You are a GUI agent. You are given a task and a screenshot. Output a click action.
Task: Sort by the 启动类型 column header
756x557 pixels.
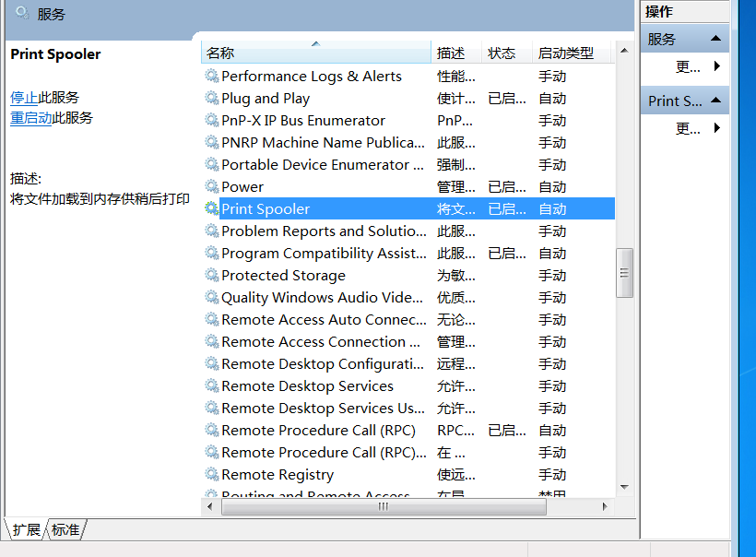coord(572,53)
